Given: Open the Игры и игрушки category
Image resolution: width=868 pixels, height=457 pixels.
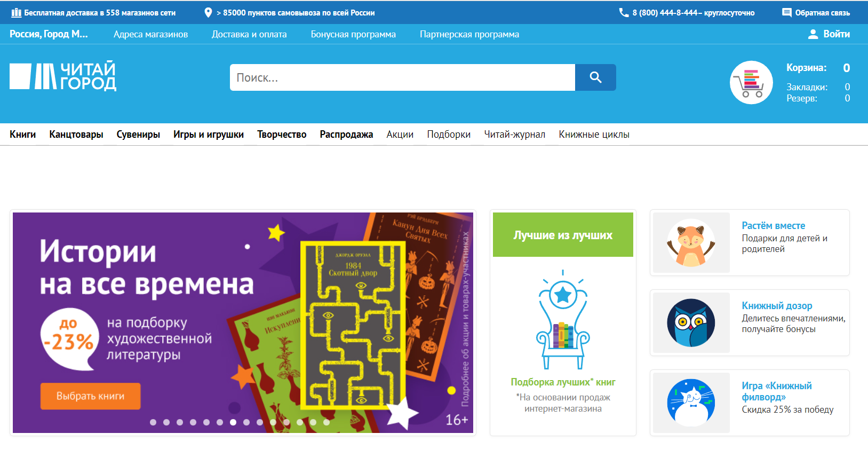Looking at the screenshot, I should (209, 135).
